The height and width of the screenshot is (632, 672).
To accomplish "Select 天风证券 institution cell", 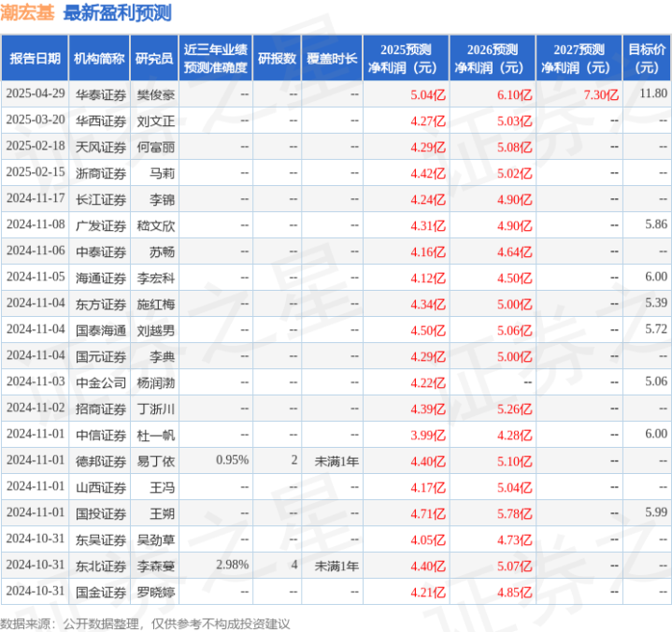I will (101, 147).
